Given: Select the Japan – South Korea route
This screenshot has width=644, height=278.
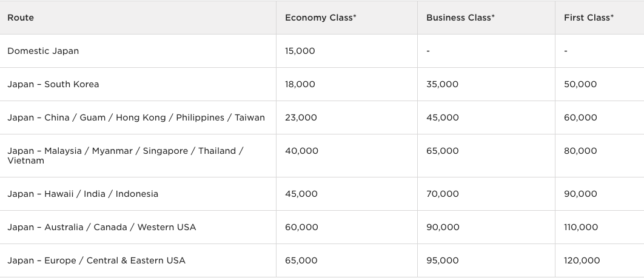Looking at the screenshot, I should 53,84.
